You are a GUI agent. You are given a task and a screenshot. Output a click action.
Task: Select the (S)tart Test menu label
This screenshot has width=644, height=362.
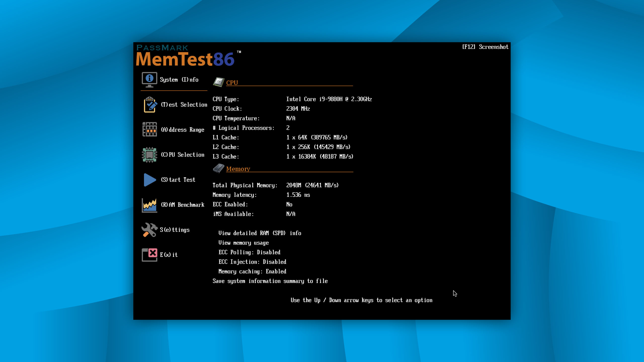click(178, 180)
